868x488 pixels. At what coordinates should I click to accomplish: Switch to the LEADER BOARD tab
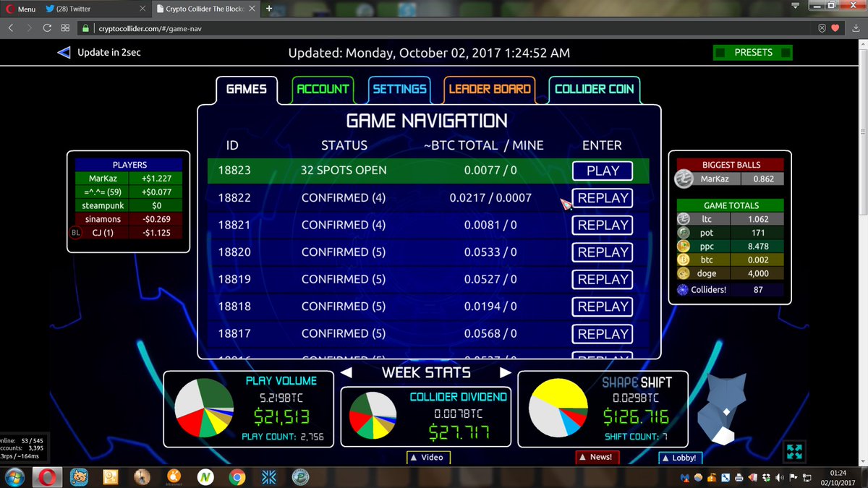pos(490,89)
